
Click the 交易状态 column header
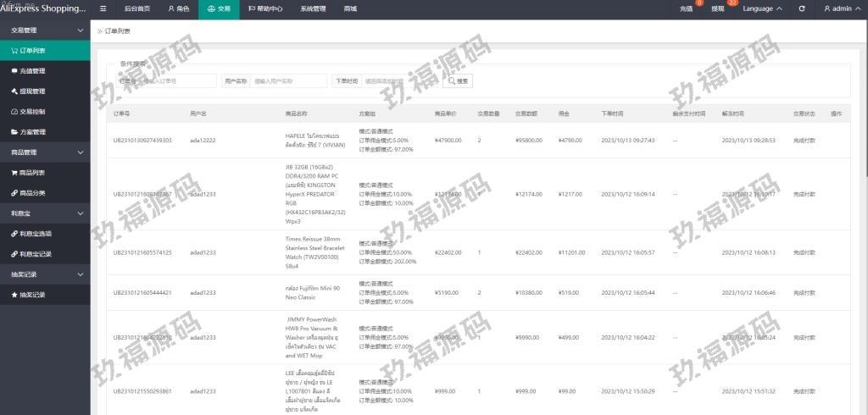coord(804,113)
